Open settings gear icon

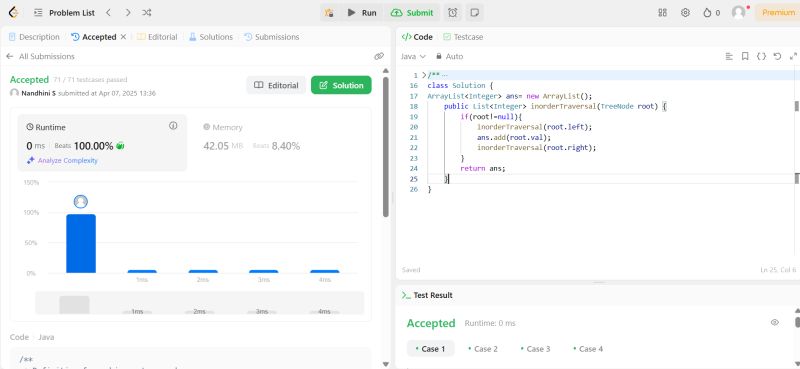click(x=685, y=13)
